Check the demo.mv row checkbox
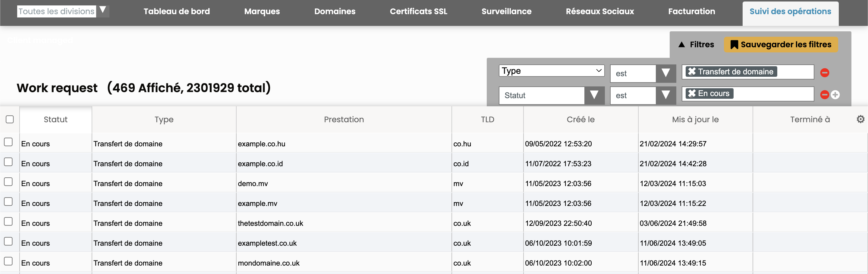Viewport: 868px width, 274px height. (x=8, y=182)
